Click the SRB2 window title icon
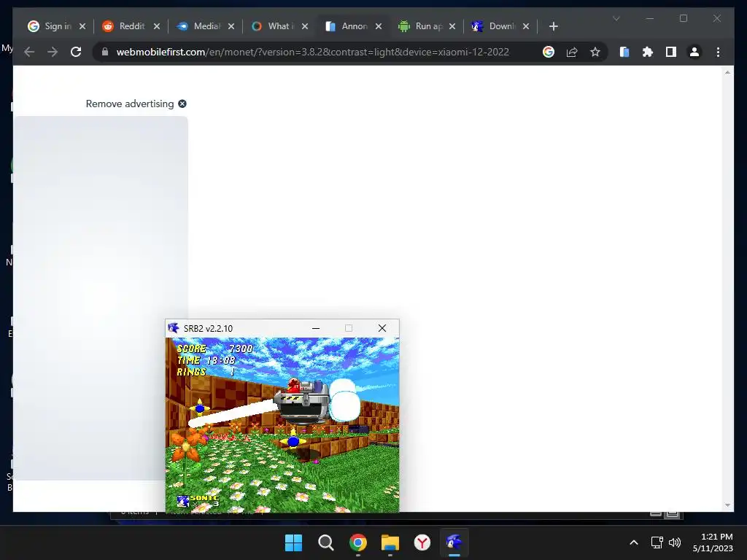747x560 pixels. tap(174, 328)
